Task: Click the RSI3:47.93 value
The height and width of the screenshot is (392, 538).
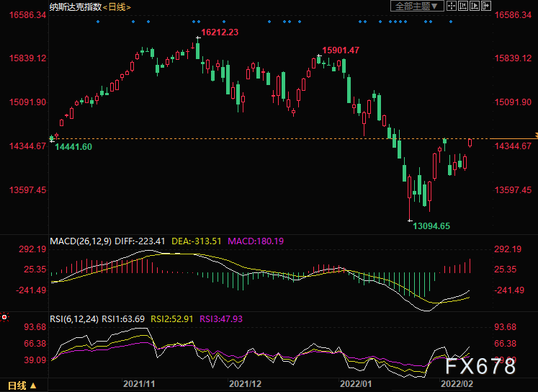Action: [221, 319]
